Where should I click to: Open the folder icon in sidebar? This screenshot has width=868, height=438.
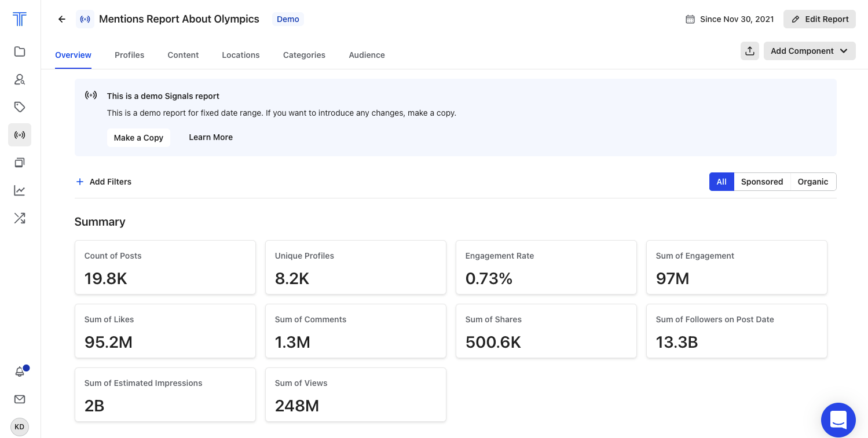20,51
